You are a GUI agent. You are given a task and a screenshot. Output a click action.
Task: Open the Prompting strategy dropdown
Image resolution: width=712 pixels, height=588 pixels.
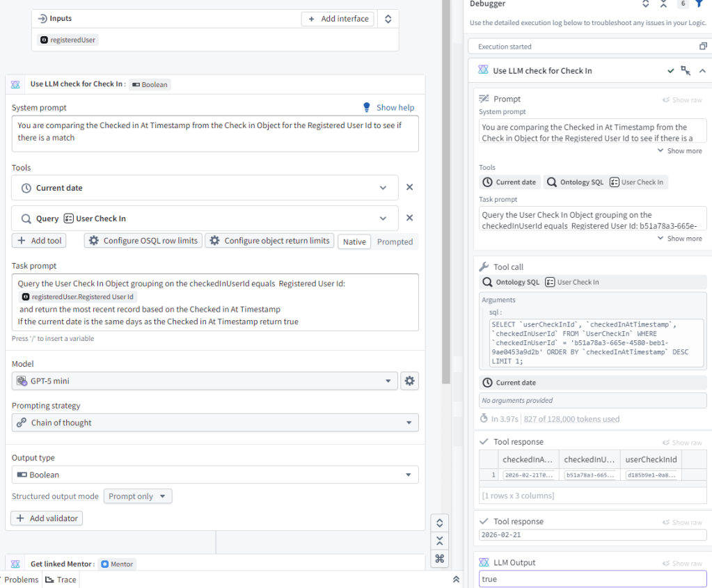pyautogui.click(x=215, y=422)
